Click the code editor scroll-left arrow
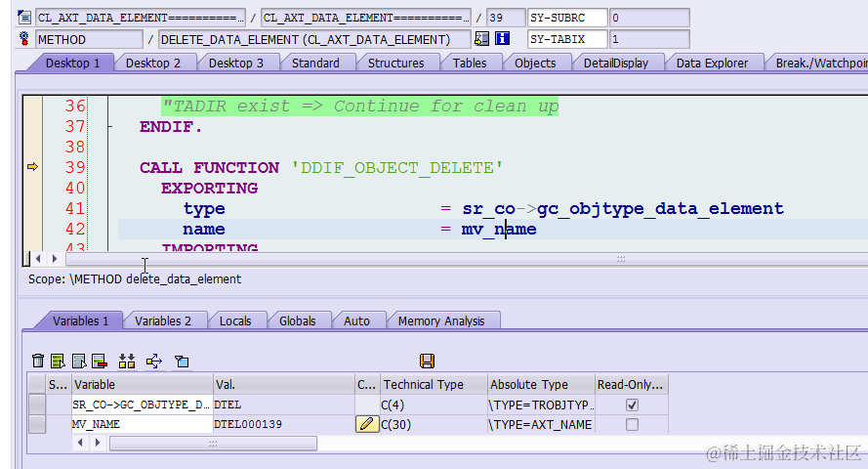The width and height of the screenshot is (868, 469). (x=38, y=259)
